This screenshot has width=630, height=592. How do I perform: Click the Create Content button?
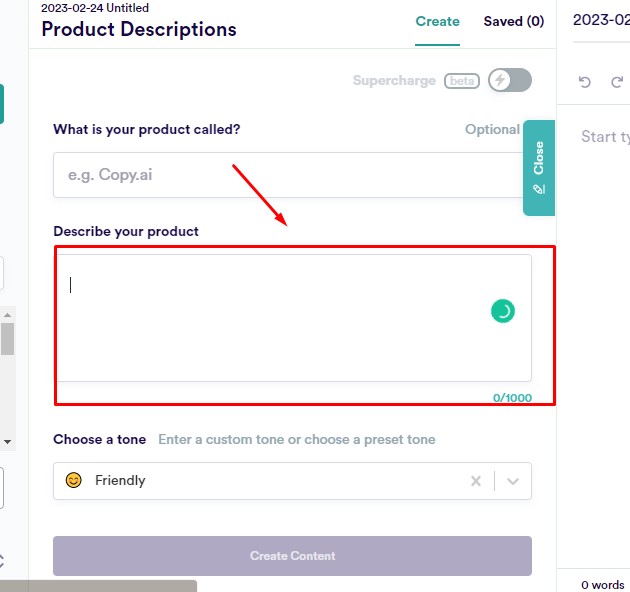292,555
